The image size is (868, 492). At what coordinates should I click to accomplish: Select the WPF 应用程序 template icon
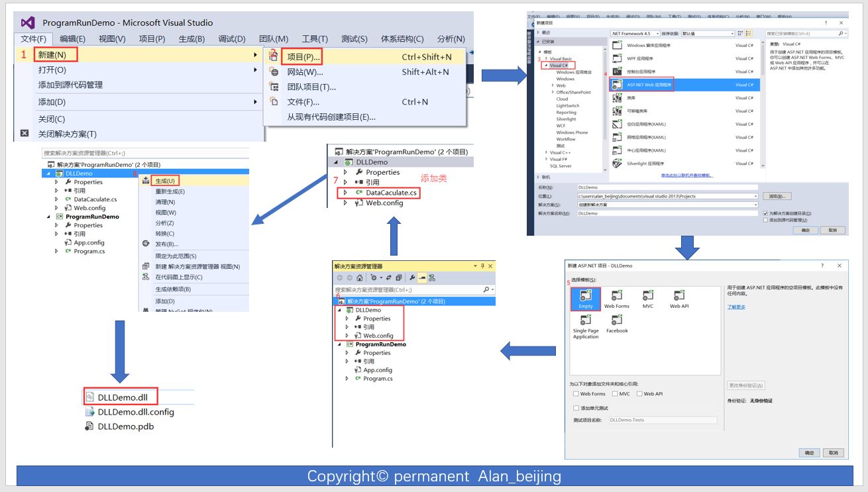(617, 58)
